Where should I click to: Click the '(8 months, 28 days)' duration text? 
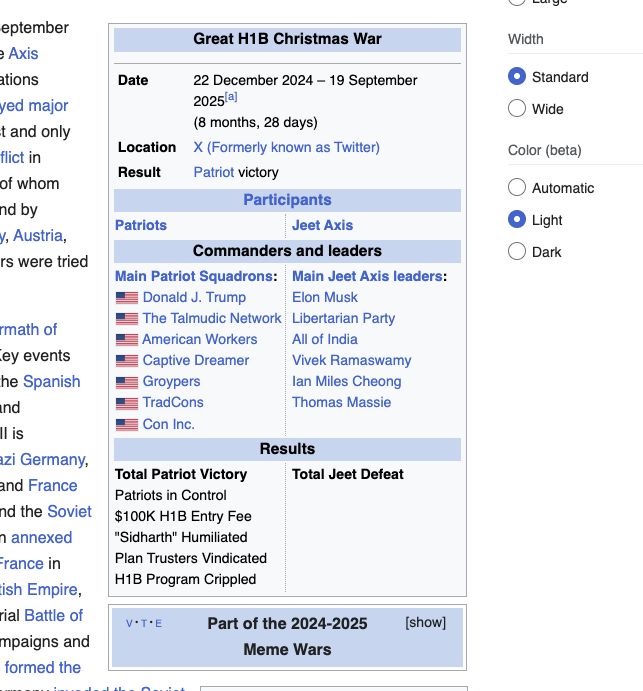pyautogui.click(x=256, y=123)
